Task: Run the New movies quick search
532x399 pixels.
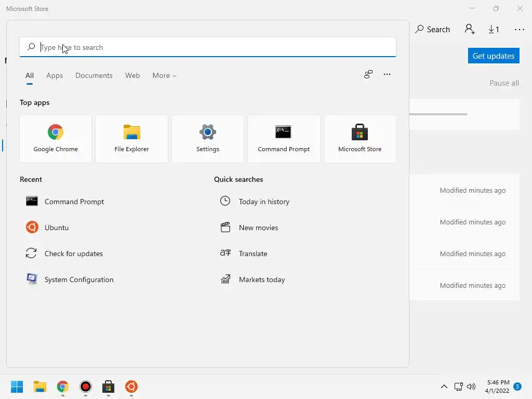Action: coord(249,228)
